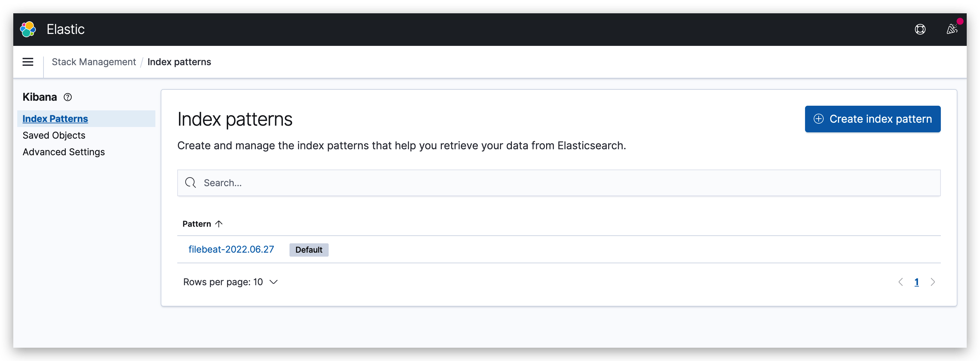This screenshot has height=361, width=980.
Task: Click the hamburger menu icon
Action: (x=28, y=62)
